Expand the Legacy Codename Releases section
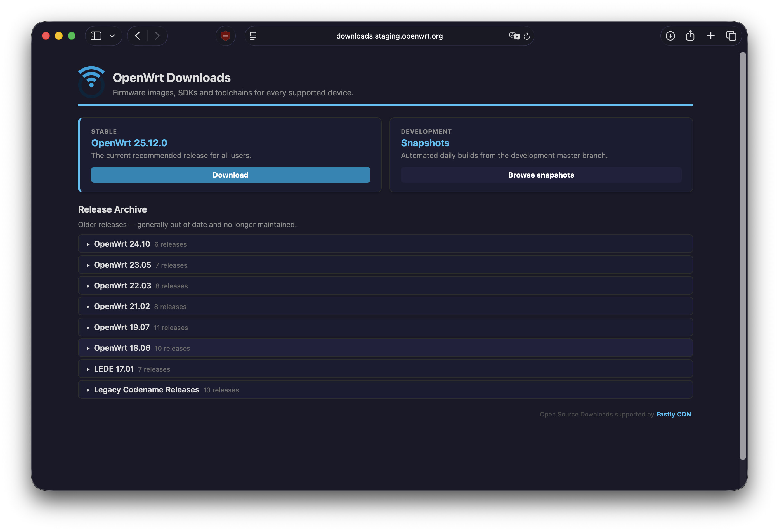Viewport: 779px width, 532px height. coord(147,390)
